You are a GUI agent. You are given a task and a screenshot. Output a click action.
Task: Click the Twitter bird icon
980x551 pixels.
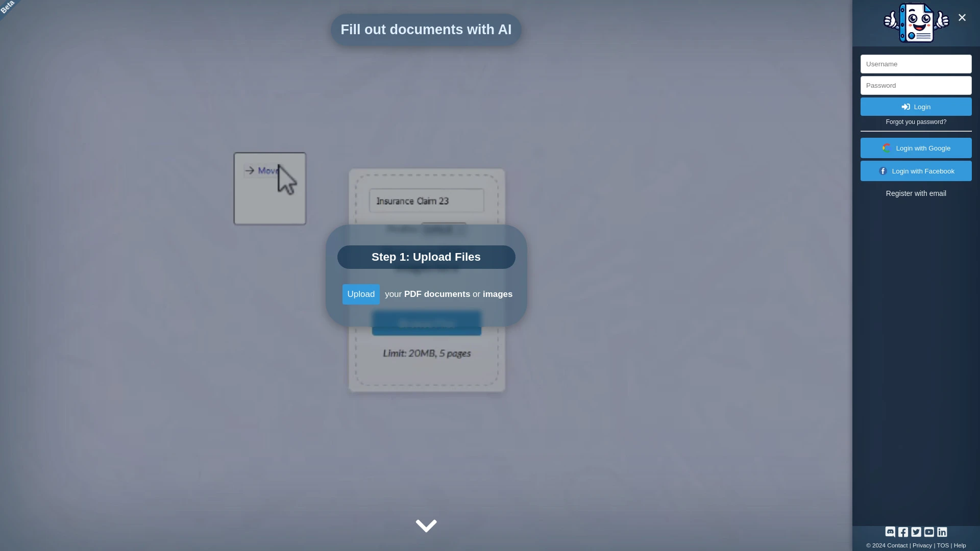tap(916, 532)
